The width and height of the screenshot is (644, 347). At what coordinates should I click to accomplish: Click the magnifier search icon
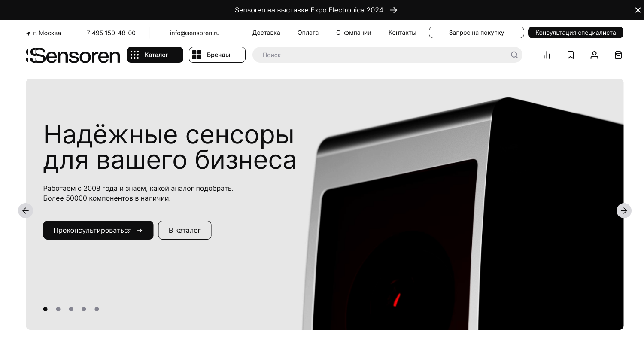click(x=514, y=55)
